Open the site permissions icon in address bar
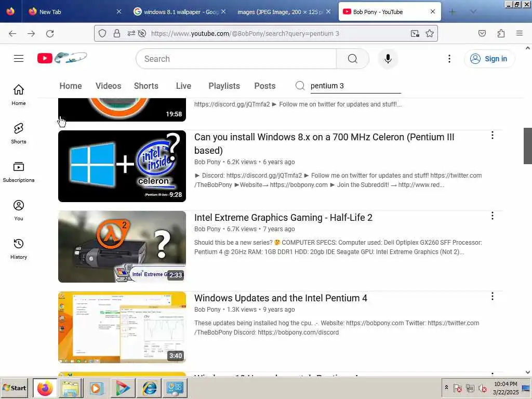 coord(131,33)
